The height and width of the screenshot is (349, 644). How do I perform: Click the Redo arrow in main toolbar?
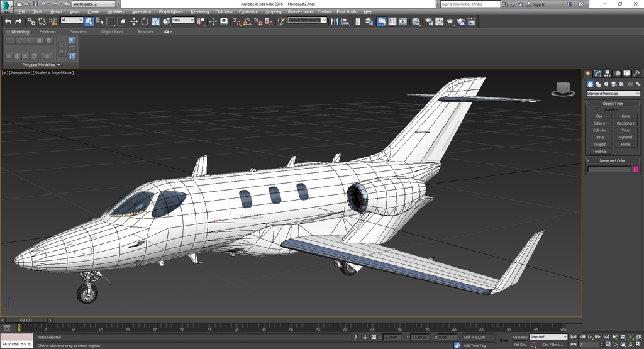[x=18, y=21]
